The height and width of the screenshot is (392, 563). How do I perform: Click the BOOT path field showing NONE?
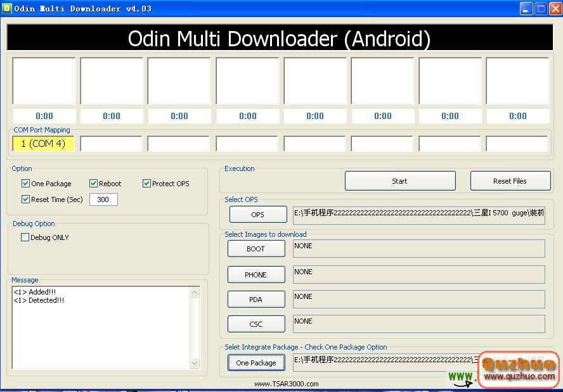click(x=418, y=248)
